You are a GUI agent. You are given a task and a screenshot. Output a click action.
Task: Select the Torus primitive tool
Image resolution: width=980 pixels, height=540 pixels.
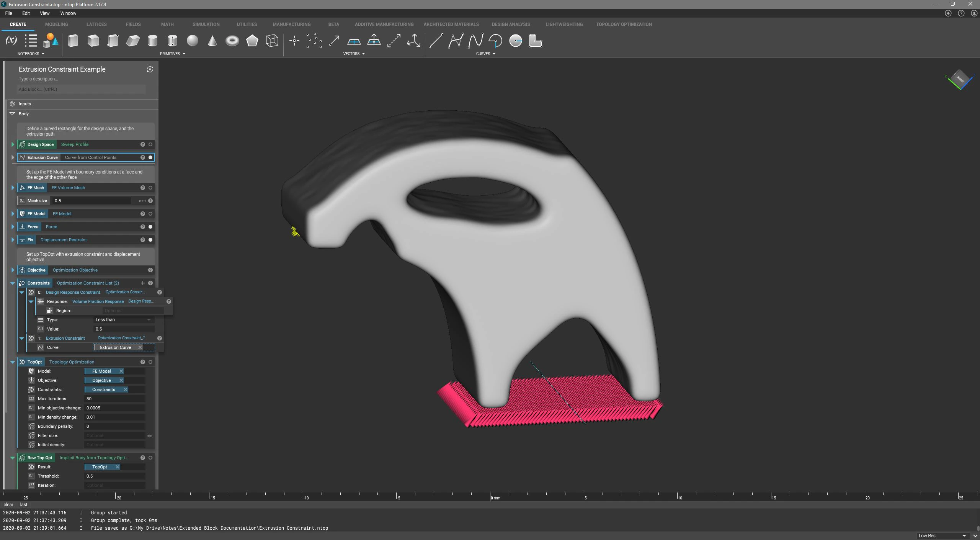point(232,41)
